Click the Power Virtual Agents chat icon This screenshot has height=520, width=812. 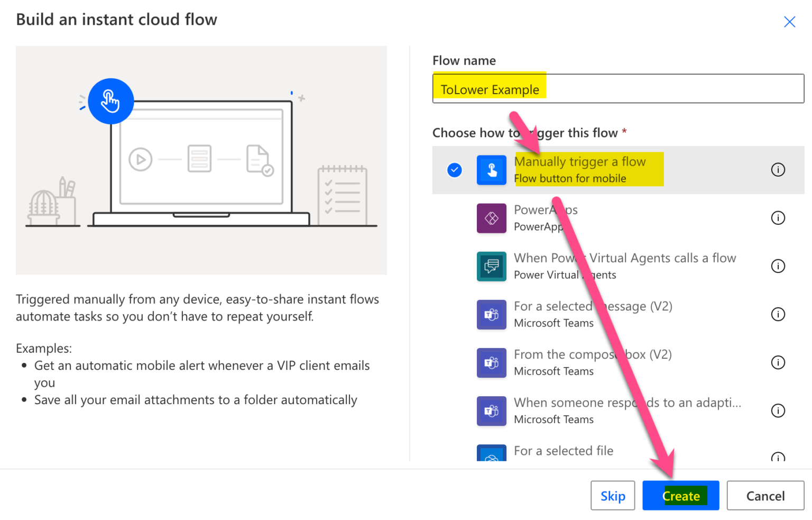491,266
